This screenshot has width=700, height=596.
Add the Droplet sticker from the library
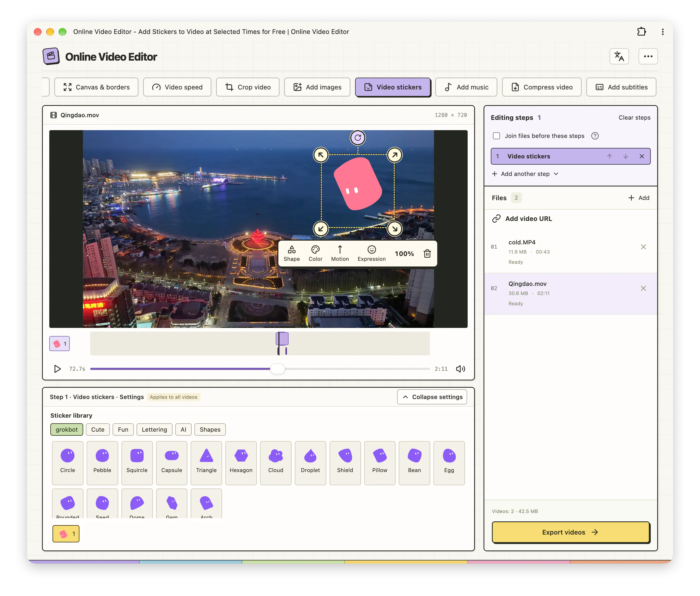pos(310,463)
